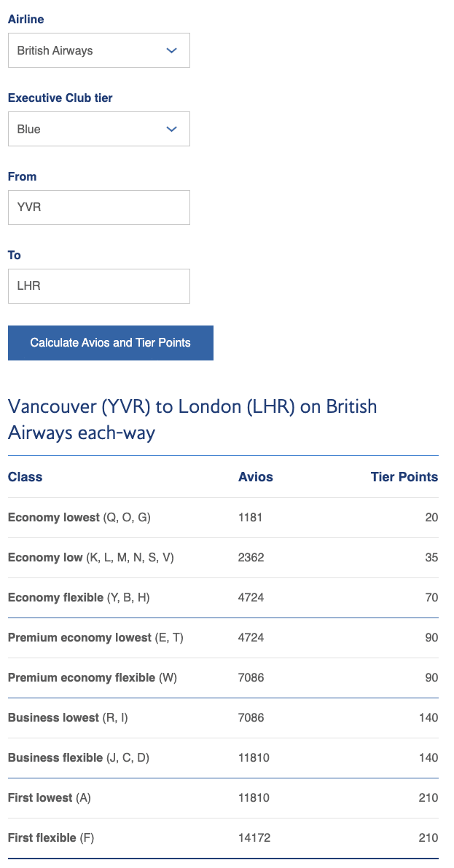Click the Blue tier chevron arrow
This screenshot has width=454, height=868.
pos(172,129)
